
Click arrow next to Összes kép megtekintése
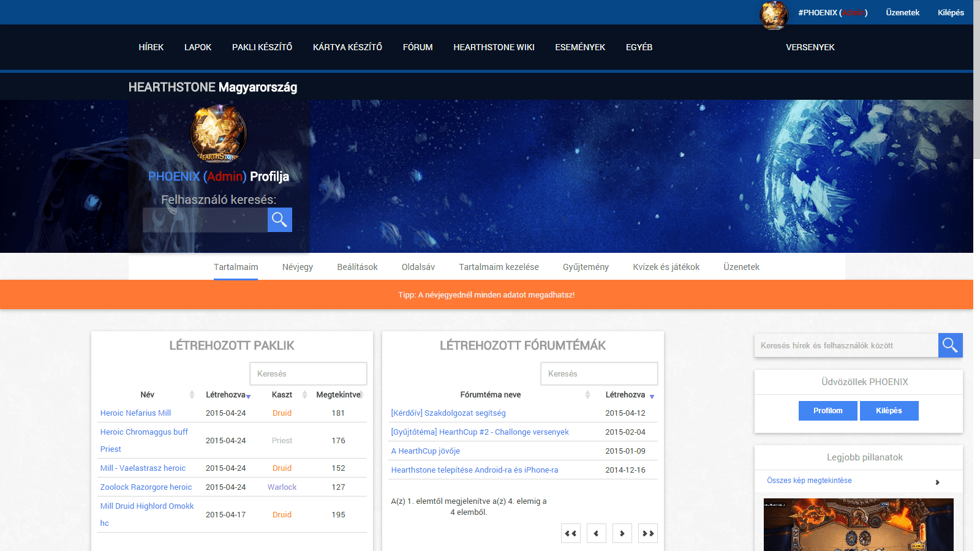click(x=937, y=482)
